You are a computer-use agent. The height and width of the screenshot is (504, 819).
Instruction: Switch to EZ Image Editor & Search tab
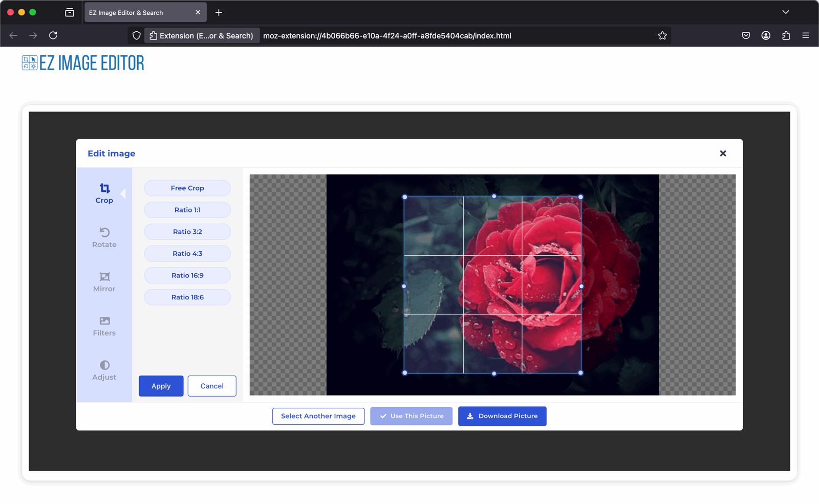138,13
